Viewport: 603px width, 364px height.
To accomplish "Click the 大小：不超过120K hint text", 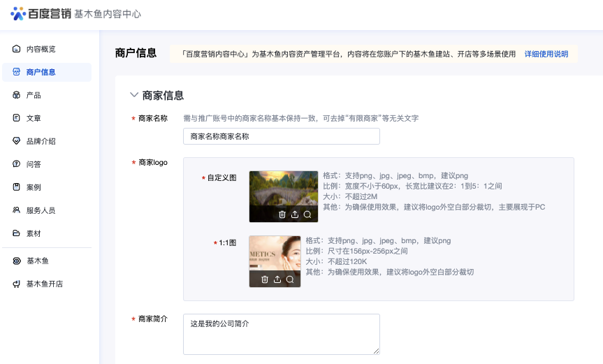I will click(x=336, y=261).
